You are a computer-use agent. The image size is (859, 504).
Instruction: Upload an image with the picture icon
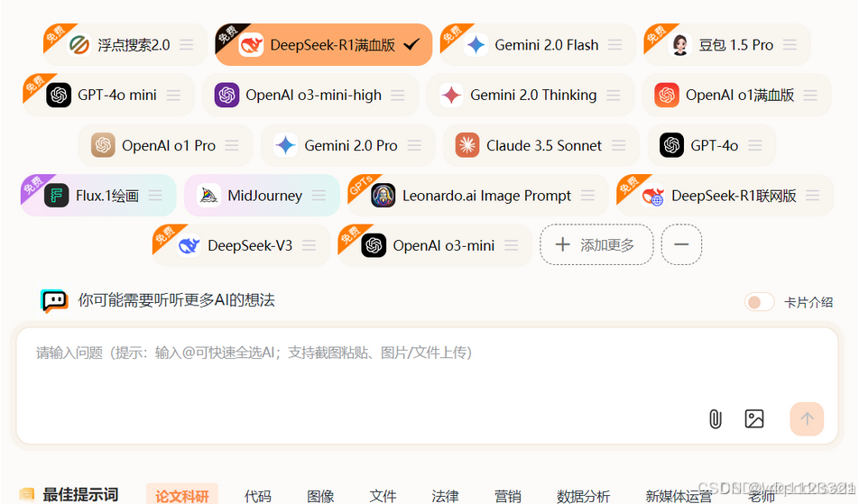click(754, 419)
